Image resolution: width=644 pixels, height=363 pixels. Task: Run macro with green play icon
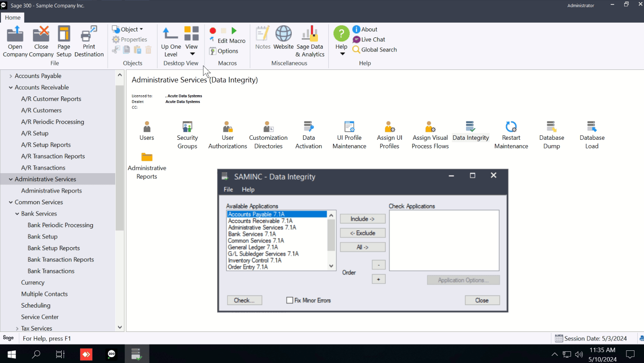tap(234, 31)
